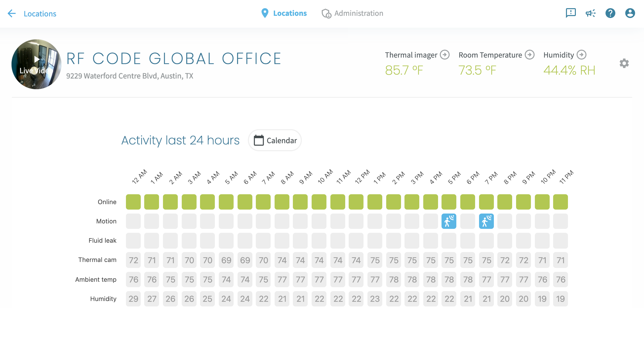644x346 pixels.
Task: Click the announcements megaphone icon
Action: click(590, 13)
